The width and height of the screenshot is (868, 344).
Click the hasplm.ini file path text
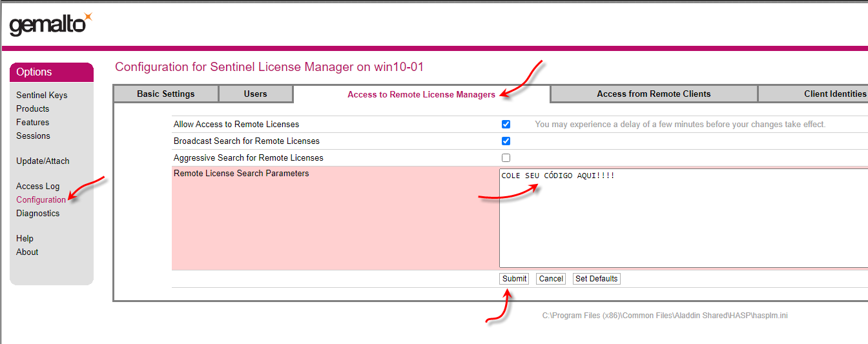665,316
